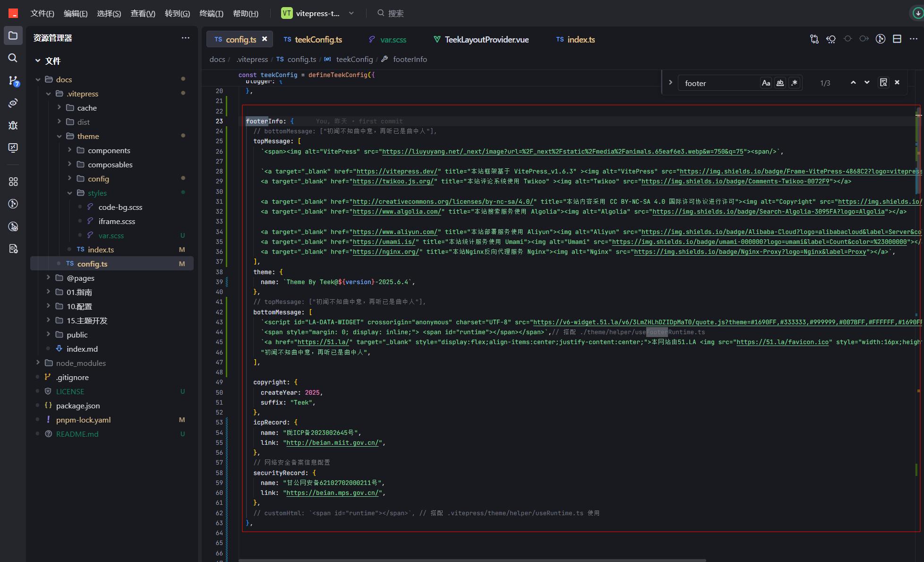The width and height of the screenshot is (924, 562).
Task: Click the download update icon at top right
Action: pos(917,13)
